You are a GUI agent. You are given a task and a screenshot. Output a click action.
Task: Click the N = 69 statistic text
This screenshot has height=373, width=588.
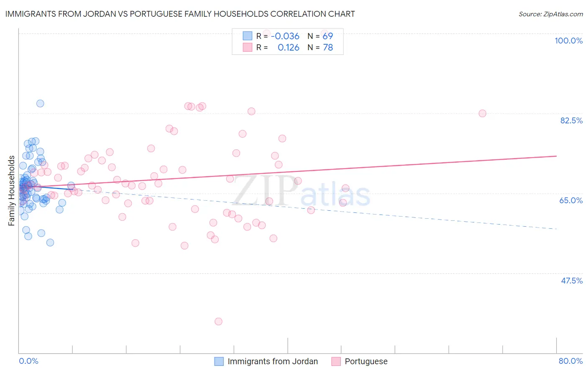pyautogui.click(x=320, y=36)
